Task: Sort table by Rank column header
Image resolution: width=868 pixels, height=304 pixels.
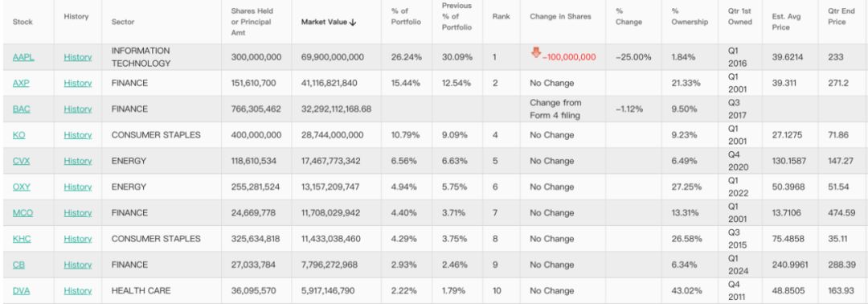Action: click(501, 17)
